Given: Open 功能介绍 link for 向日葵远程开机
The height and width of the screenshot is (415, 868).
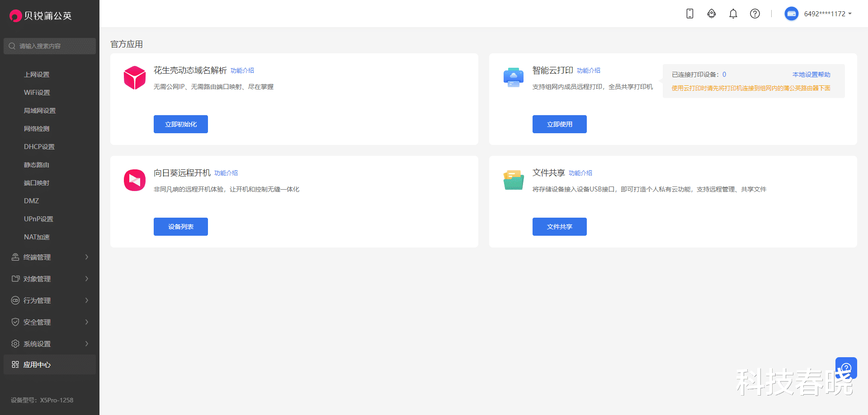Looking at the screenshot, I should [x=226, y=173].
